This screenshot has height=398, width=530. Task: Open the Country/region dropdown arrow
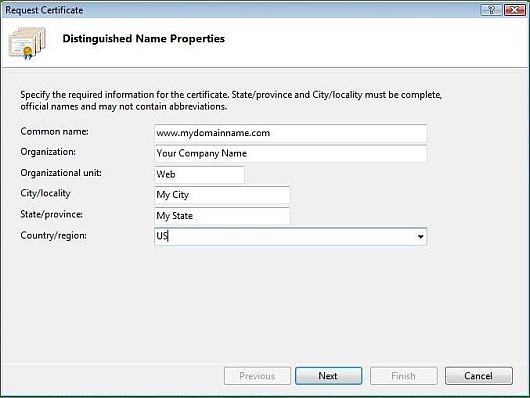pyautogui.click(x=420, y=236)
